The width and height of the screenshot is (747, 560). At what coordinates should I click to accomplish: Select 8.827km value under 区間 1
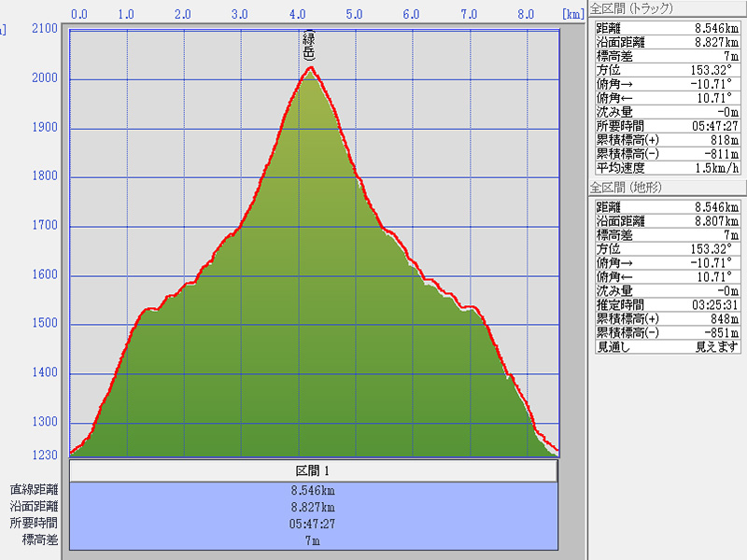coord(313,507)
